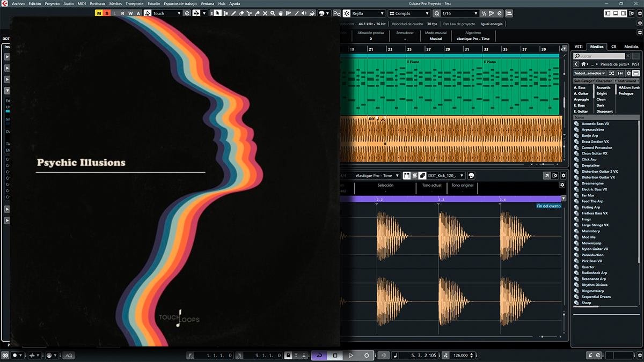Toggle the left zone visibility icon
Viewport: 644px width, 362px height.
coord(608,13)
